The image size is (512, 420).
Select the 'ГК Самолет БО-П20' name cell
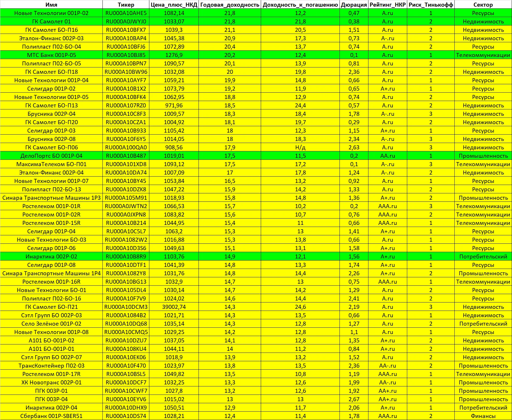[x=52, y=122]
